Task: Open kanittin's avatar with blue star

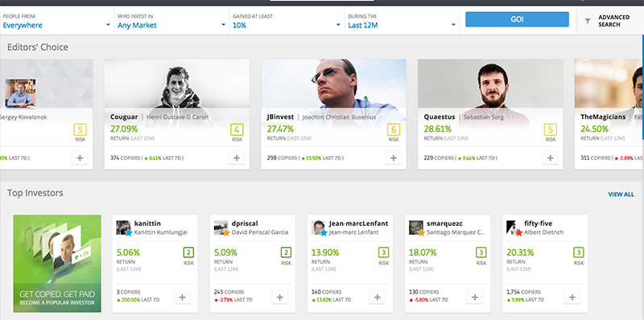Action: click(124, 228)
